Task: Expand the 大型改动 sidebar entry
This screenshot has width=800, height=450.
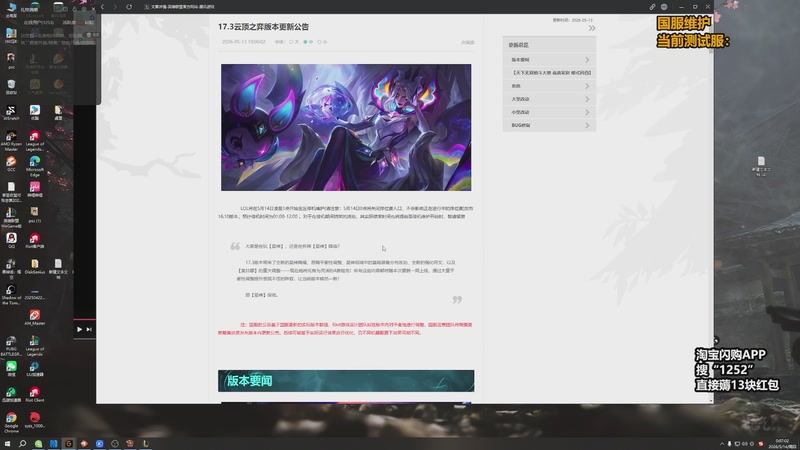Action: point(549,99)
